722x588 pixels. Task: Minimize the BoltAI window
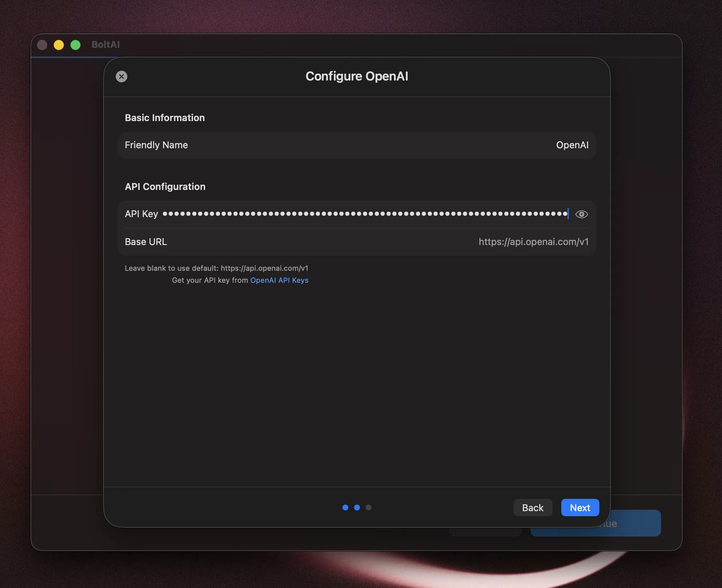59,45
